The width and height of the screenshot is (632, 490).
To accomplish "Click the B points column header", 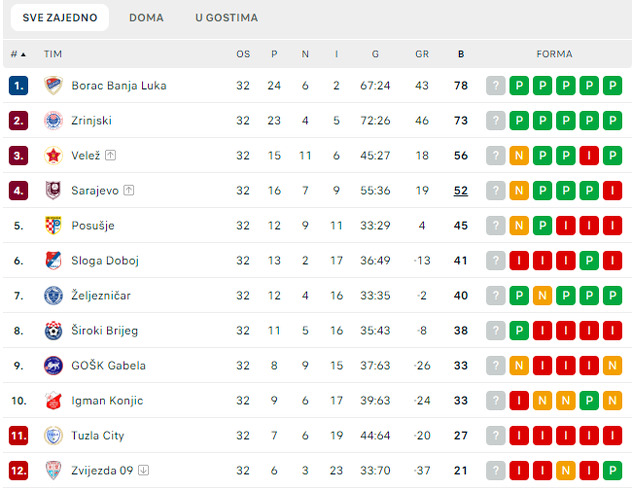I will [x=460, y=54].
